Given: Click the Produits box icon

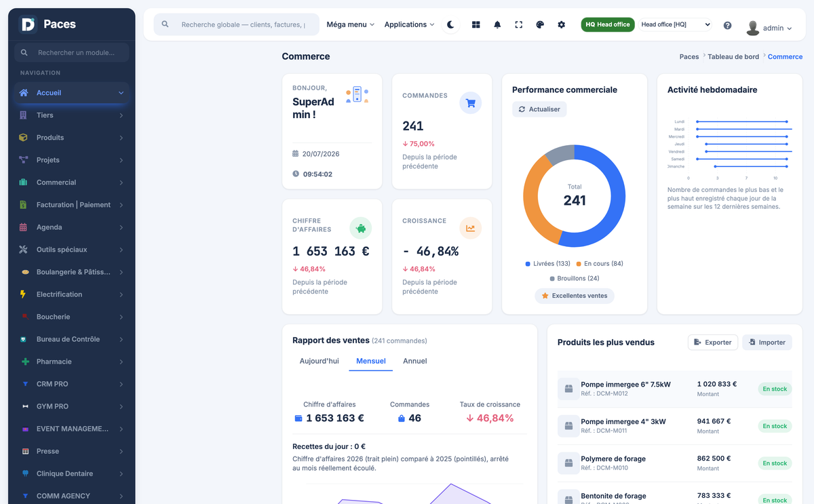Looking at the screenshot, I should click(24, 138).
